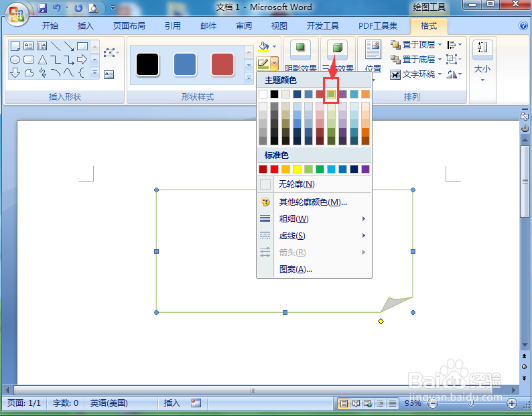Click the 95% zoom level

coord(413,403)
